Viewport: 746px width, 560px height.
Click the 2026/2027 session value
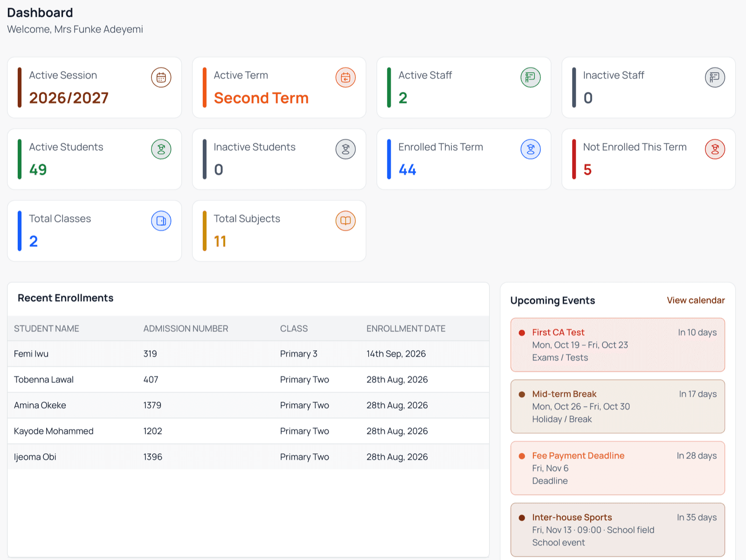pyautogui.click(x=69, y=98)
